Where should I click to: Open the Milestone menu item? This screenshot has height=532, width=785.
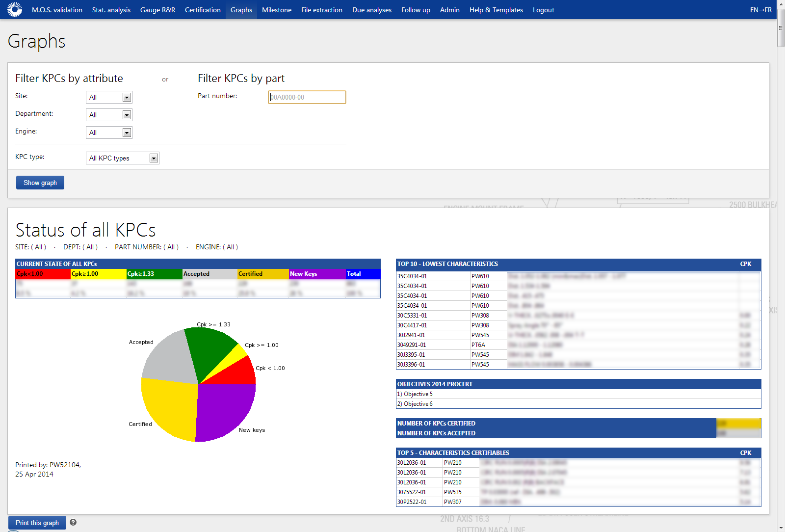[x=277, y=10]
